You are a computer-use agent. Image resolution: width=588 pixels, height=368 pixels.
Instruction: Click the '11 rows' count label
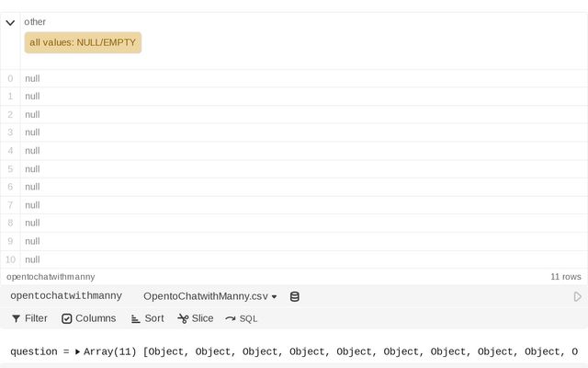pos(565,276)
